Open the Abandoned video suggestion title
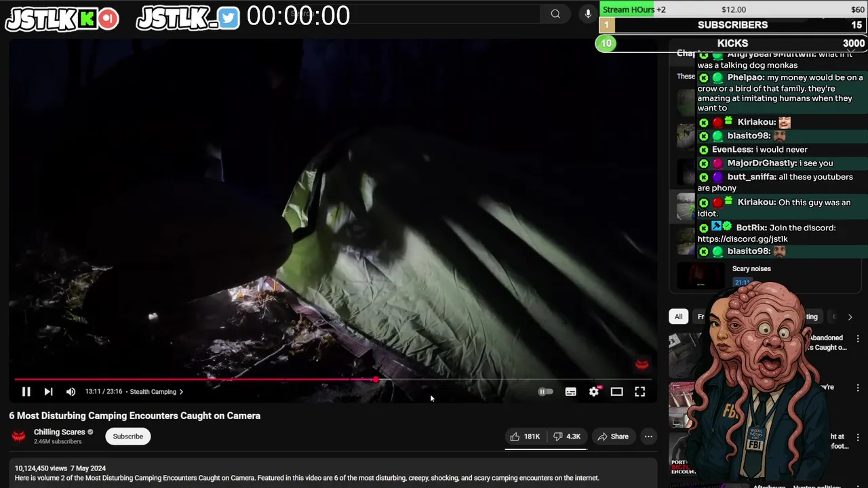 pos(827,342)
